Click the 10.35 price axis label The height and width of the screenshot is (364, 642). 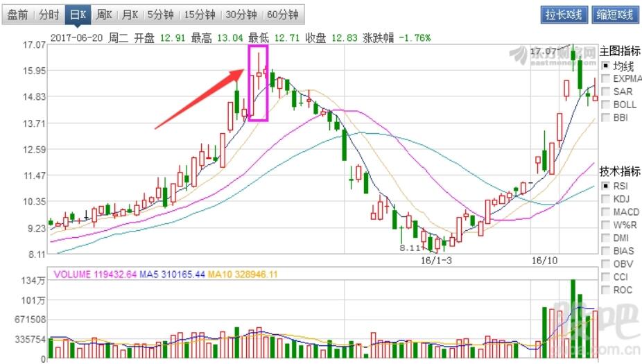tap(35, 202)
